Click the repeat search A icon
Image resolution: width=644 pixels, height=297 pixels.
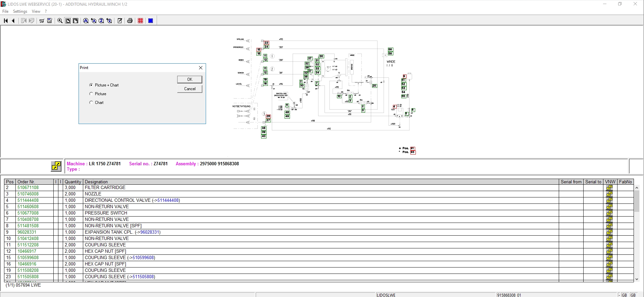point(94,21)
